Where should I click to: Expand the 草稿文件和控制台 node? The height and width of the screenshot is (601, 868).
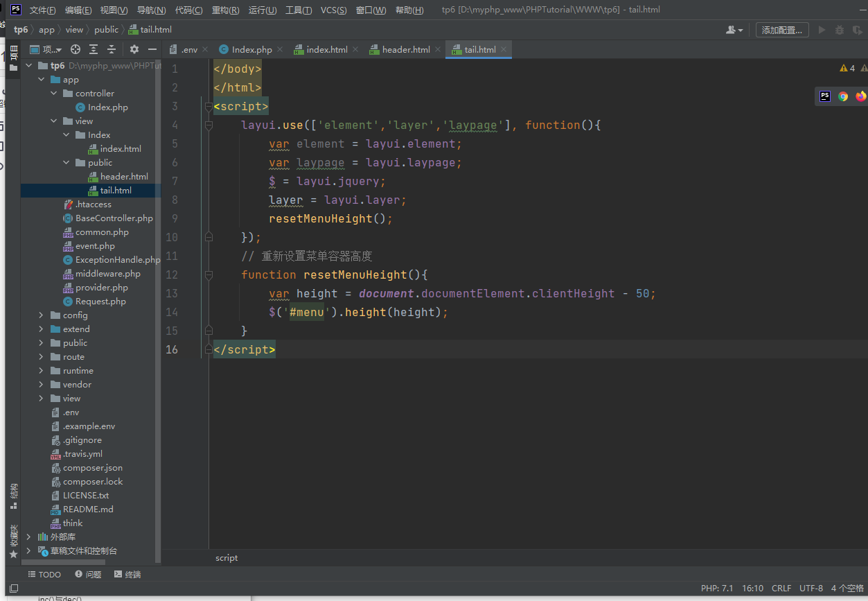point(29,551)
